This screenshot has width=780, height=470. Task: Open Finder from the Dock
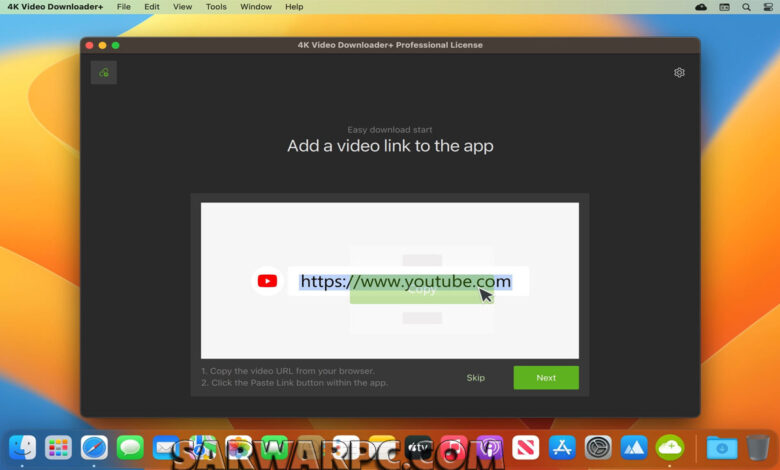click(22, 447)
